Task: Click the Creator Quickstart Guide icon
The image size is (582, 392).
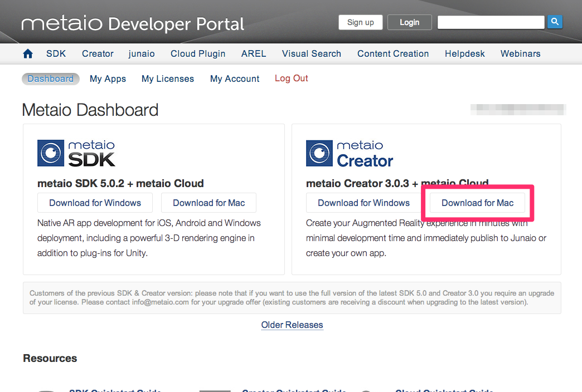Action: [215, 390]
